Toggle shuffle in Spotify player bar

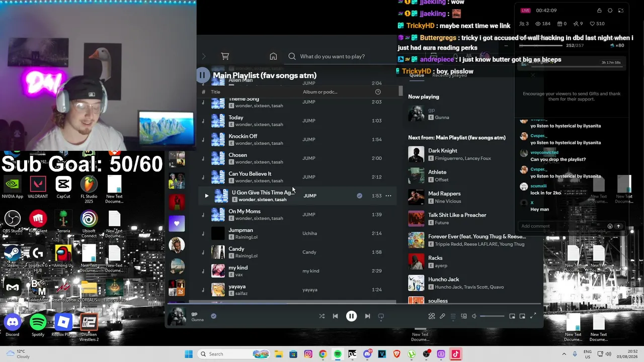click(322, 316)
